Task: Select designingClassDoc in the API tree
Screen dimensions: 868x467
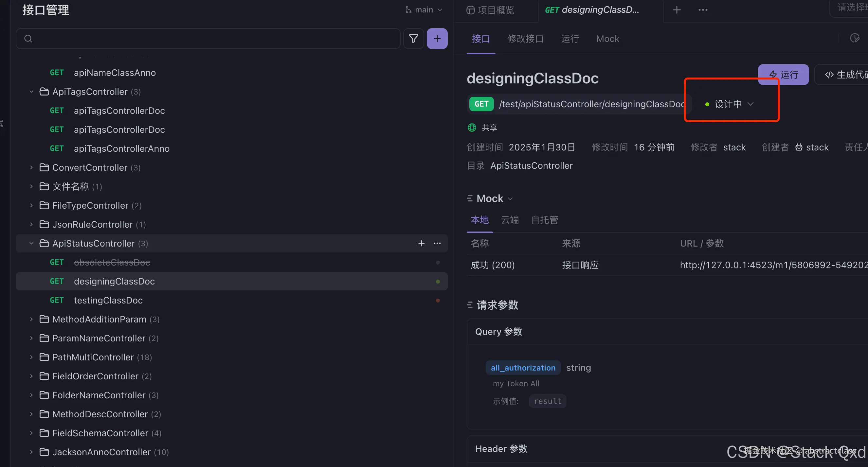Action: click(114, 281)
